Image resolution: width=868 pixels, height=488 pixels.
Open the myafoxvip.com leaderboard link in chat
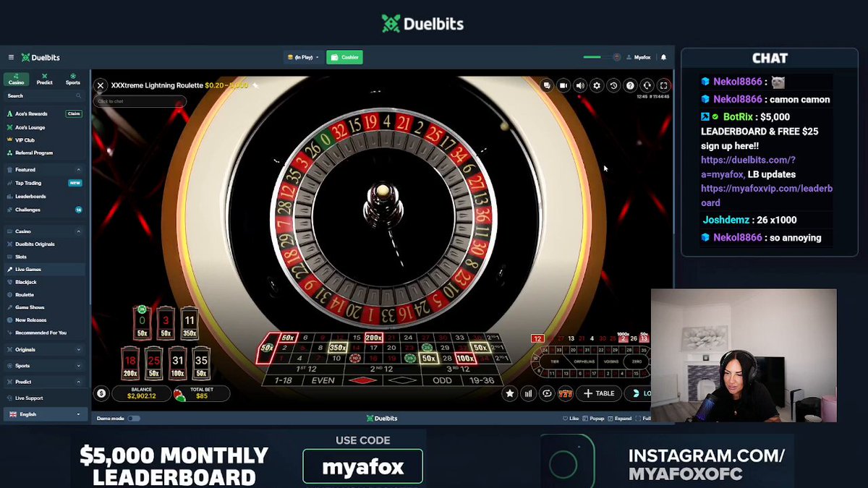767,196
